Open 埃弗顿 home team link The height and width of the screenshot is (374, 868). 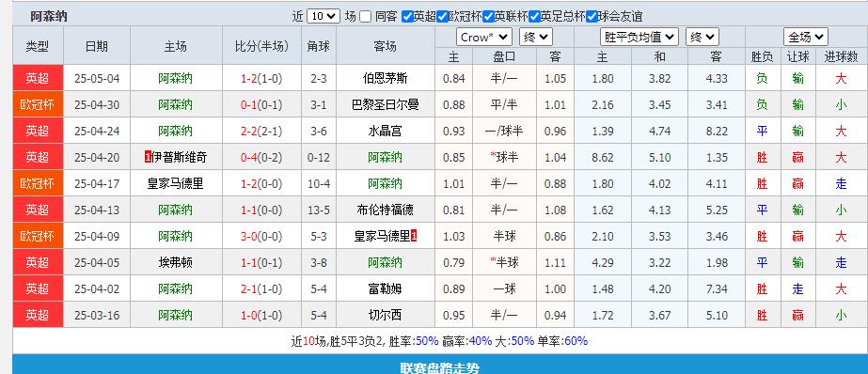point(176,262)
